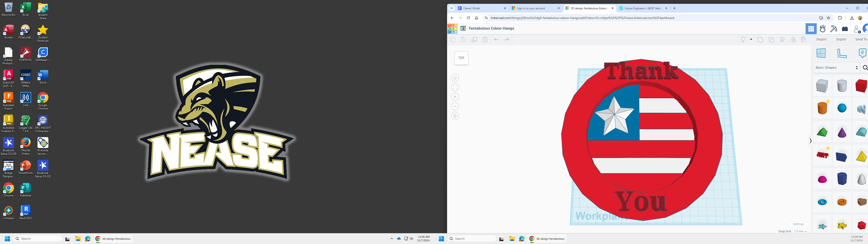Select the Ruler tool in the shapes panel
Image resolution: width=868 pixels, height=244 pixels.
842,53
